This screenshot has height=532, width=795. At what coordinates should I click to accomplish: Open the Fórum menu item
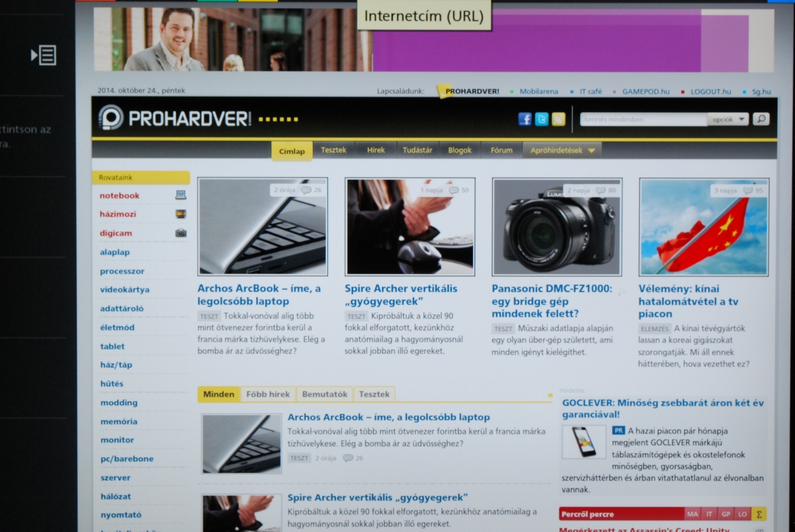tap(501, 150)
